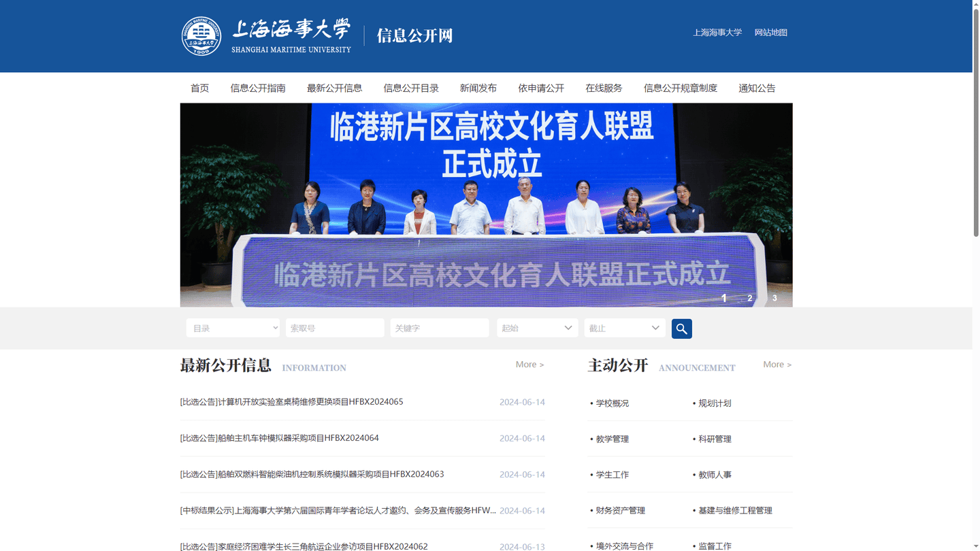The width and height of the screenshot is (980, 551).
Task: Open notice 计算机开放实验室桌椅维修更换项目HFBX2024065
Action: pos(292,402)
